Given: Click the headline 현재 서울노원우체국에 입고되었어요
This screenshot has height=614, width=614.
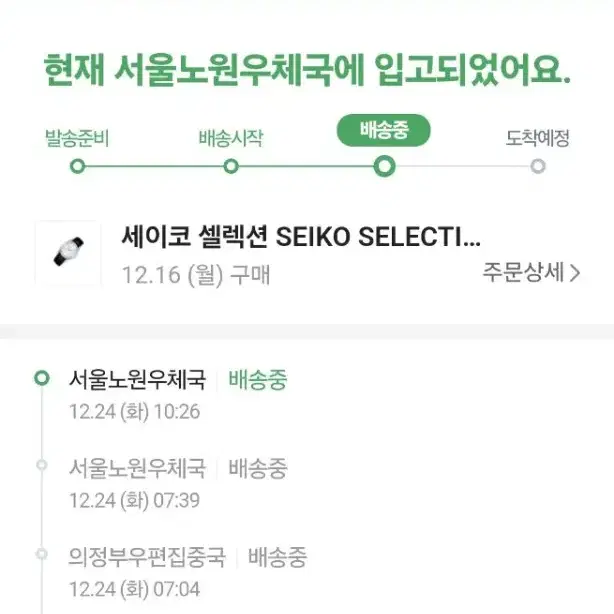Looking at the screenshot, I should tap(307, 70).
